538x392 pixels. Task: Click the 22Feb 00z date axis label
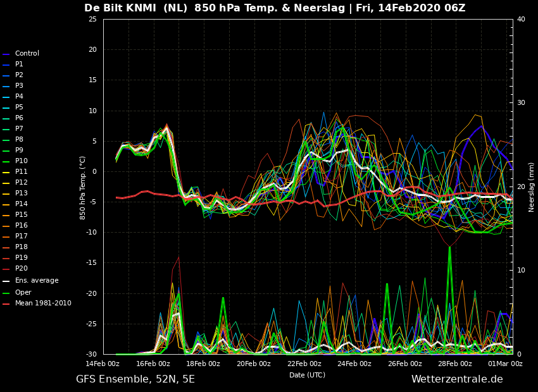304,364
